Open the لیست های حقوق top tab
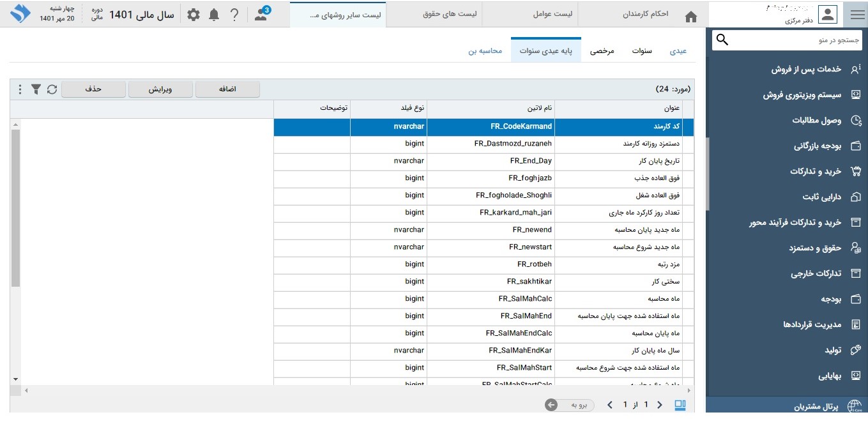The width and height of the screenshot is (868, 424). [x=449, y=14]
